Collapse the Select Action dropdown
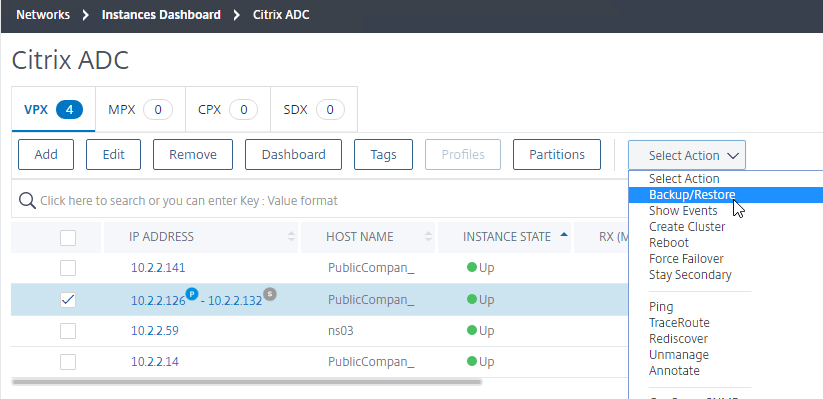The image size is (823, 399). [x=687, y=155]
